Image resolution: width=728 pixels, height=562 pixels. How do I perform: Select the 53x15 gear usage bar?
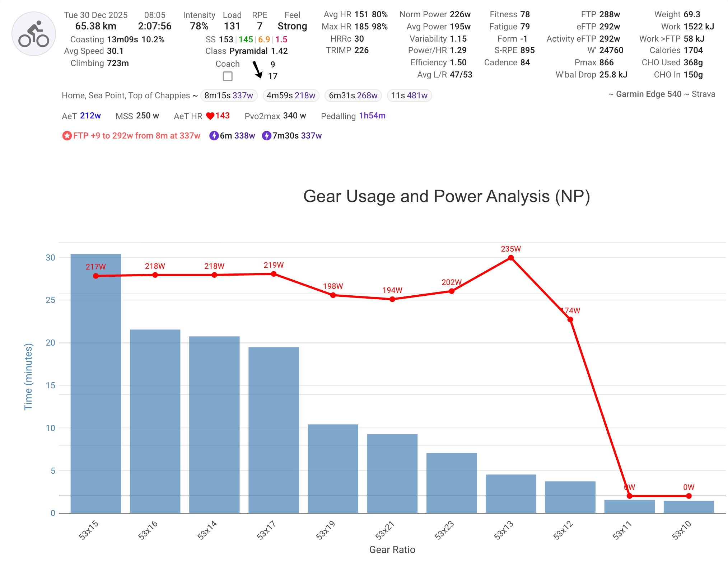[x=95, y=384]
